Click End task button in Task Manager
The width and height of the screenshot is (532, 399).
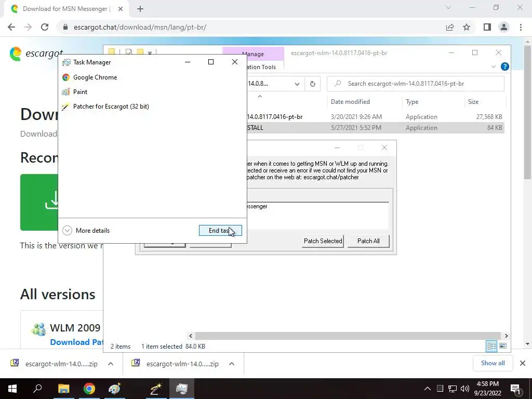[x=220, y=231]
